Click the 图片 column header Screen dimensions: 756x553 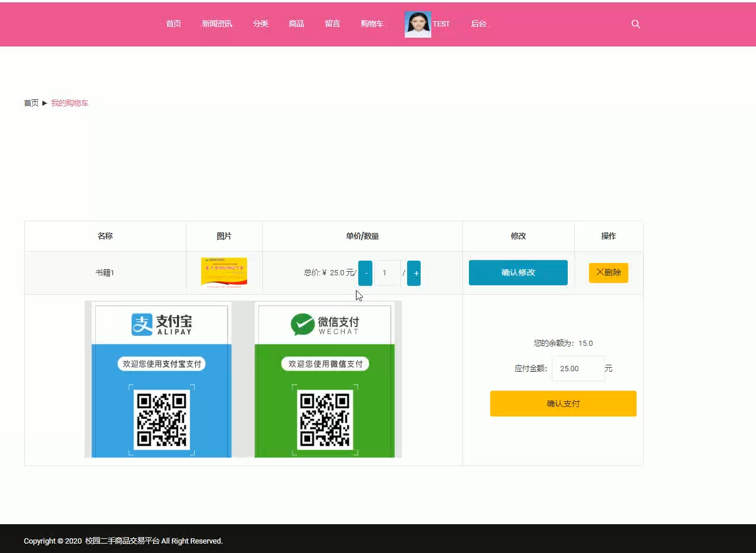click(224, 236)
